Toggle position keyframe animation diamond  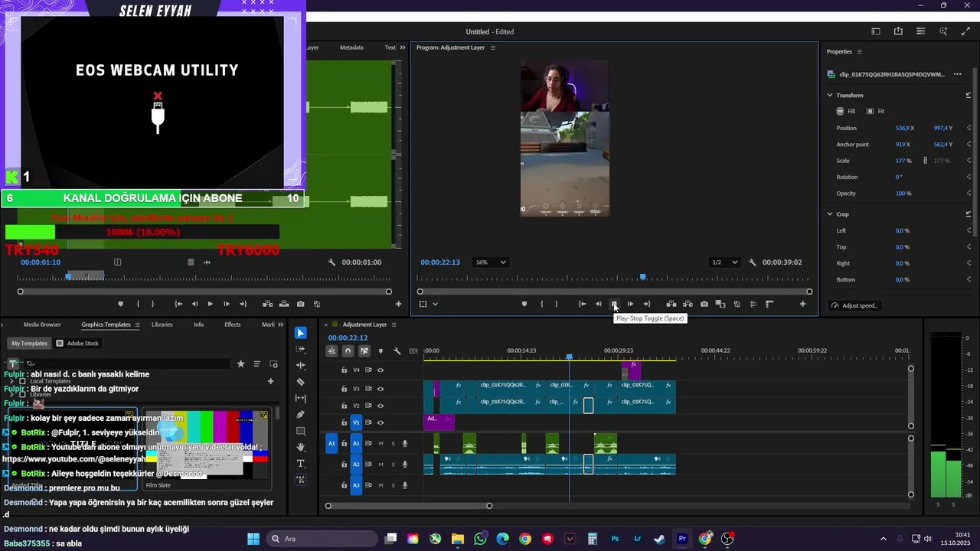(x=969, y=129)
